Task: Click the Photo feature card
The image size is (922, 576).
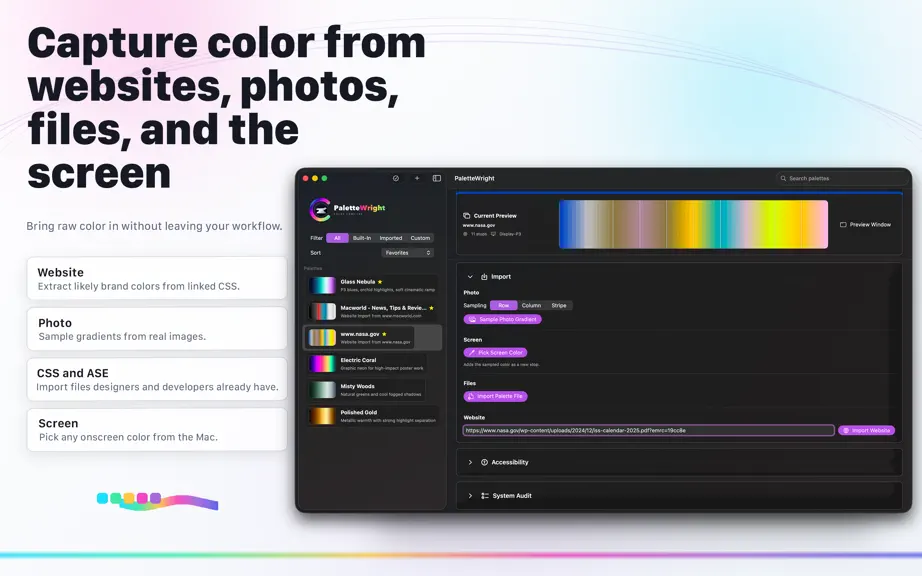Action: pos(157,329)
